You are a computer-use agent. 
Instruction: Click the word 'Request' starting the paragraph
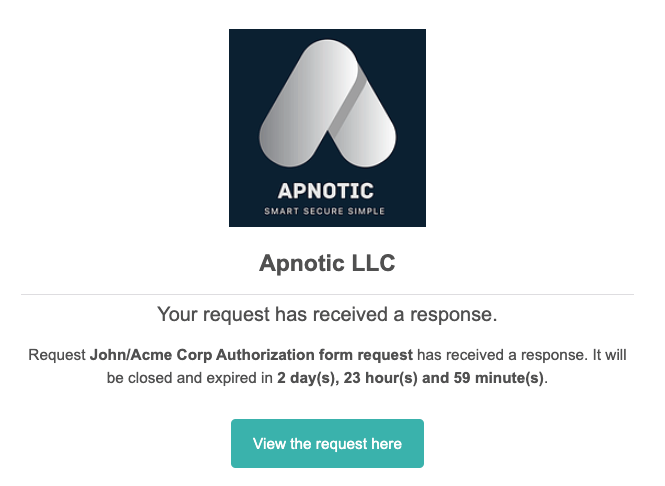[x=57, y=355]
